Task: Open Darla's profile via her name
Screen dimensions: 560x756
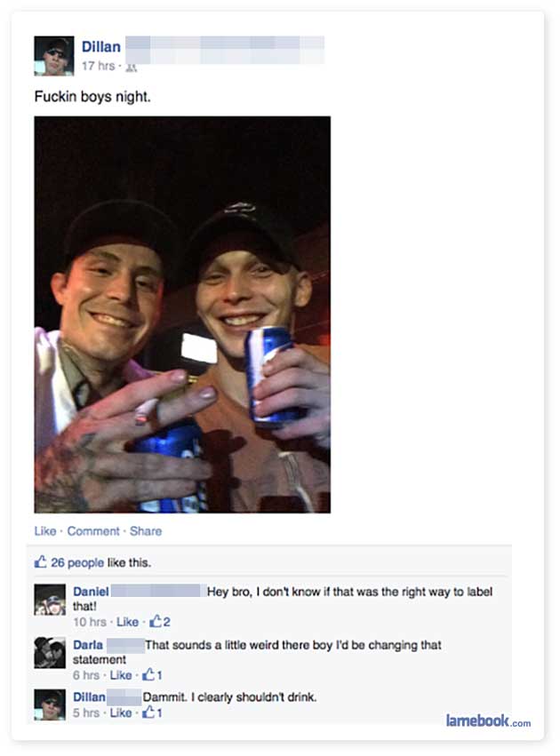Action: (x=85, y=645)
